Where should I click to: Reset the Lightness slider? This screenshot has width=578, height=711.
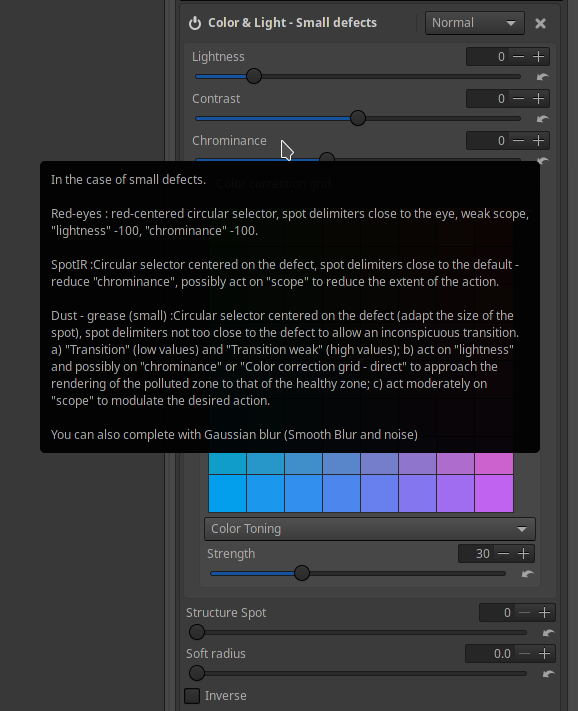click(542, 77)
